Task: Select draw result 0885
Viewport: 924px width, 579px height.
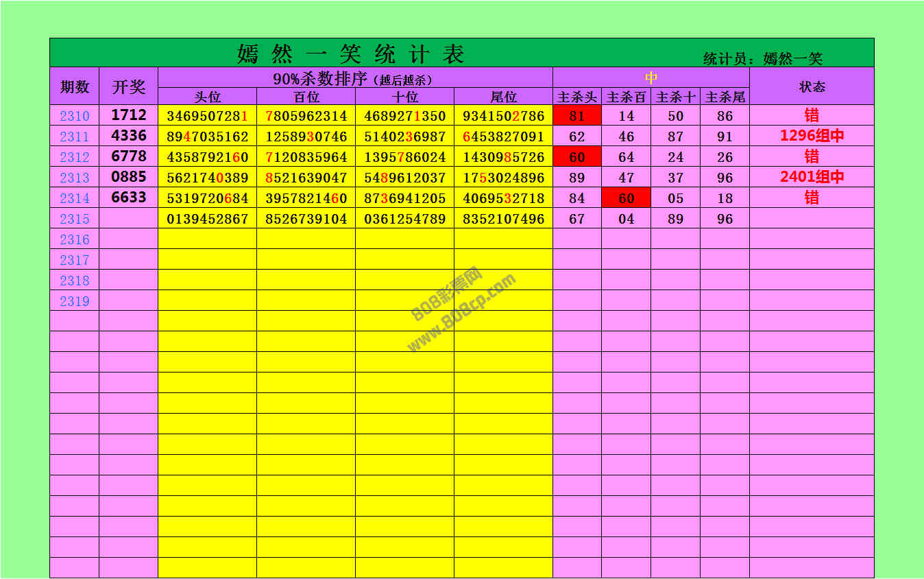Action: point(128,177)
